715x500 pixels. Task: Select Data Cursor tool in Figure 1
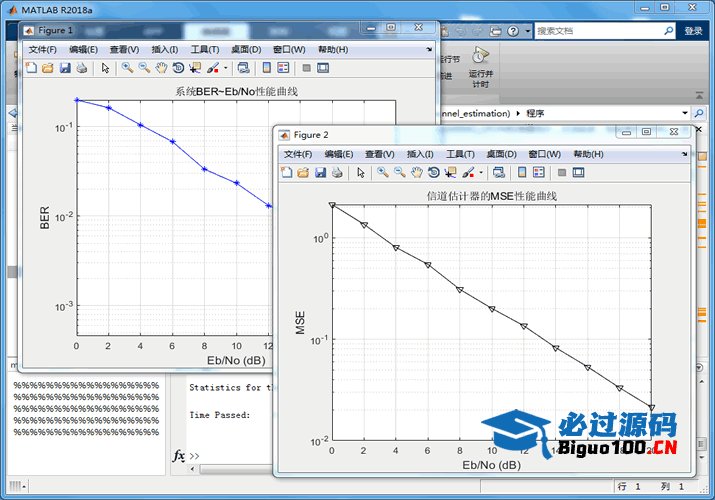pos(195,68)
